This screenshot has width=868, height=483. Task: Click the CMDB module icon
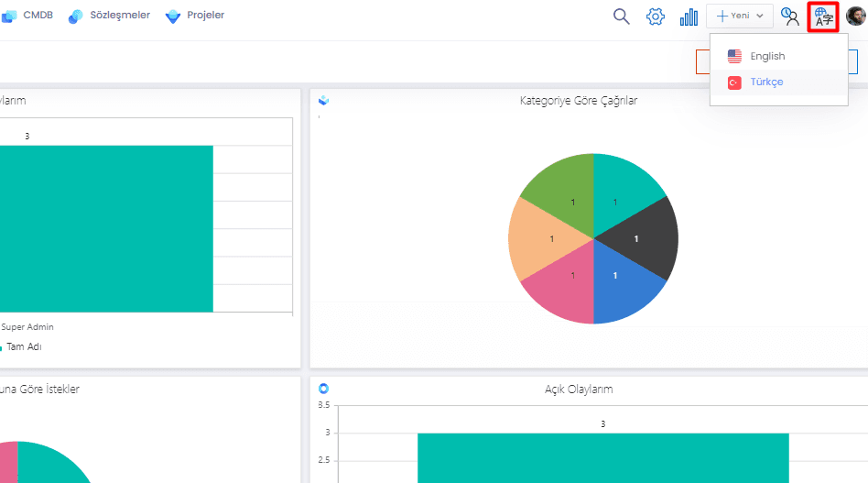point(9,16)
